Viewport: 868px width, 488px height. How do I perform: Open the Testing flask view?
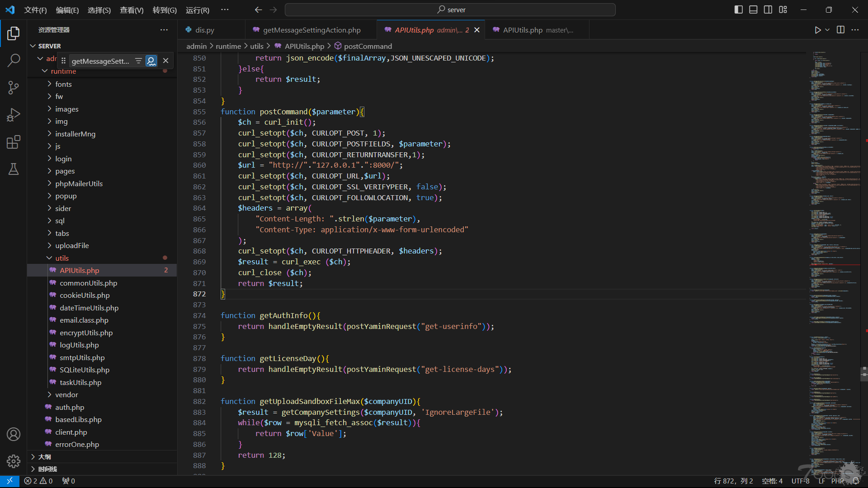pos(14,169)
